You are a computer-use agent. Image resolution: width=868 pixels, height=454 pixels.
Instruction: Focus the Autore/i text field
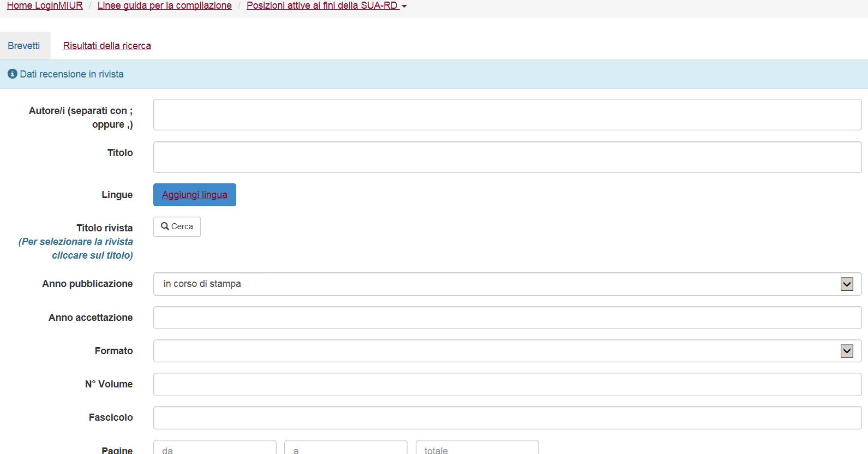point(507,115)
